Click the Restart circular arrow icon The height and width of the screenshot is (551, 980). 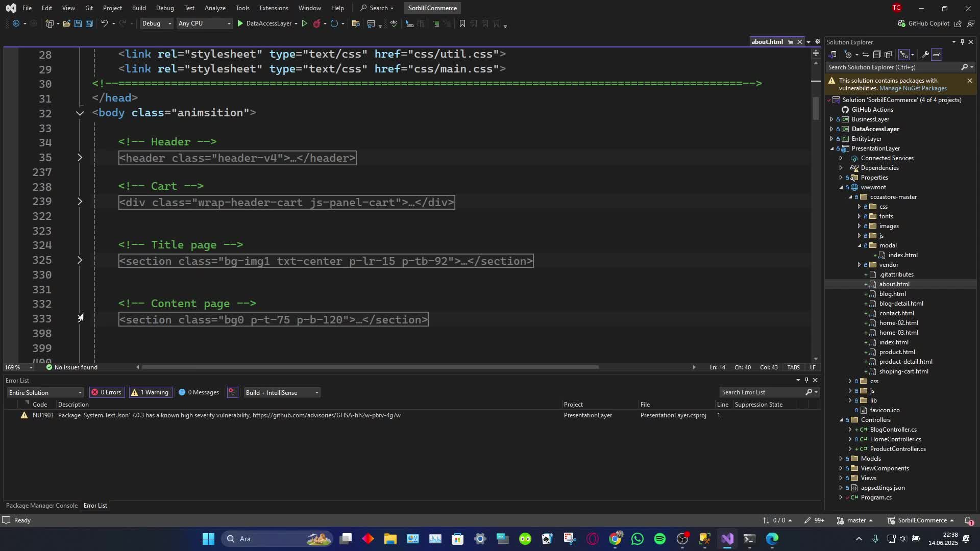334,23
